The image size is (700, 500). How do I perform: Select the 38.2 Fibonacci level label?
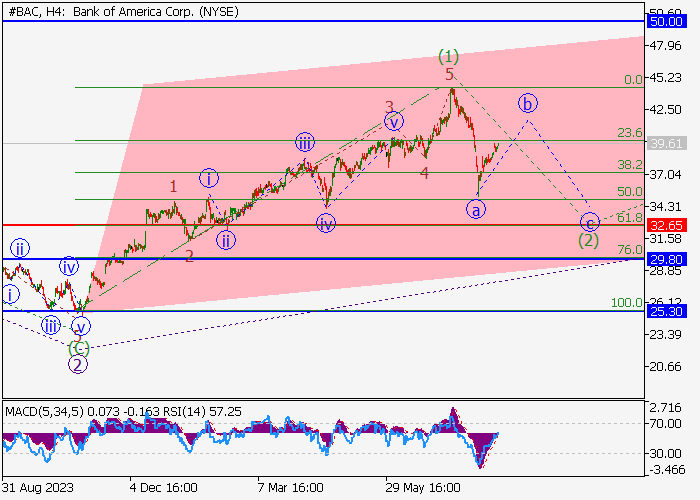pyautogui.click(x=629, y=164)
